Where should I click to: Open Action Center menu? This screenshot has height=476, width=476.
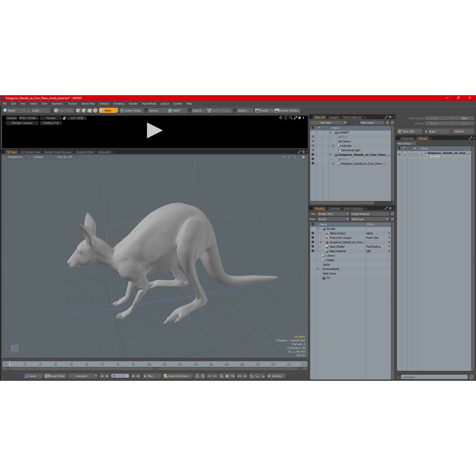(x=131, y=111)
